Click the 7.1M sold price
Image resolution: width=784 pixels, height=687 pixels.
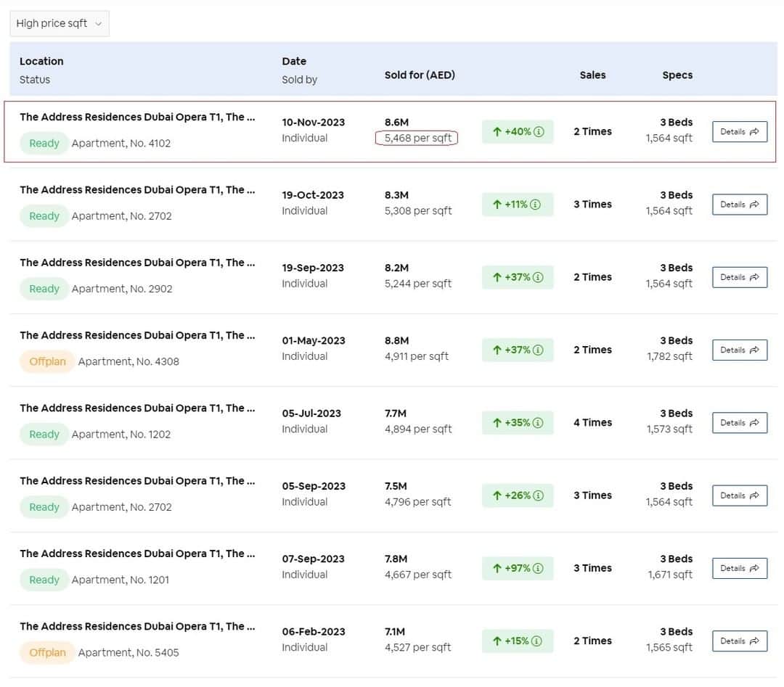(394, 632)
